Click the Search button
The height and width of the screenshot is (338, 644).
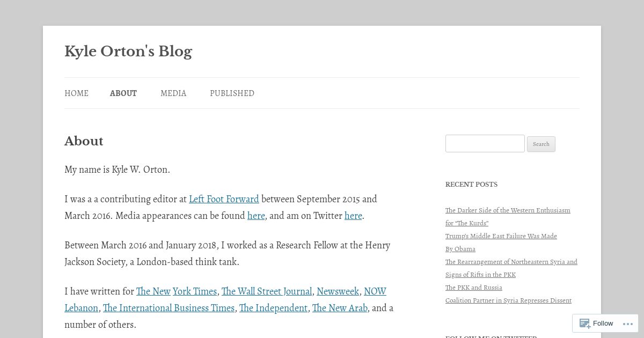541,144
